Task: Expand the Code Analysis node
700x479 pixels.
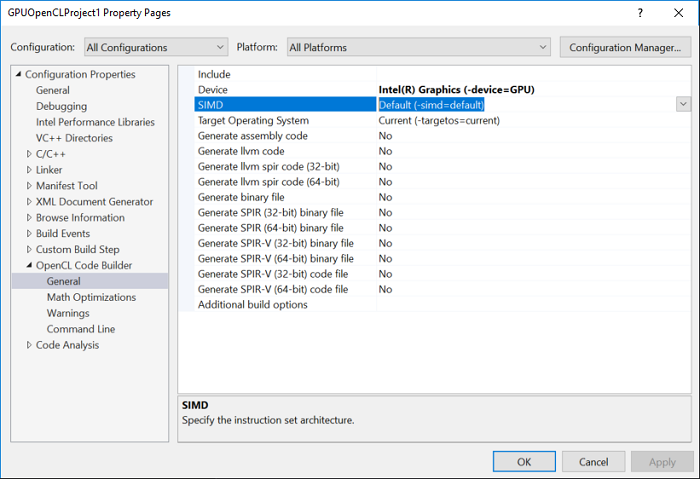Action: 29,345
